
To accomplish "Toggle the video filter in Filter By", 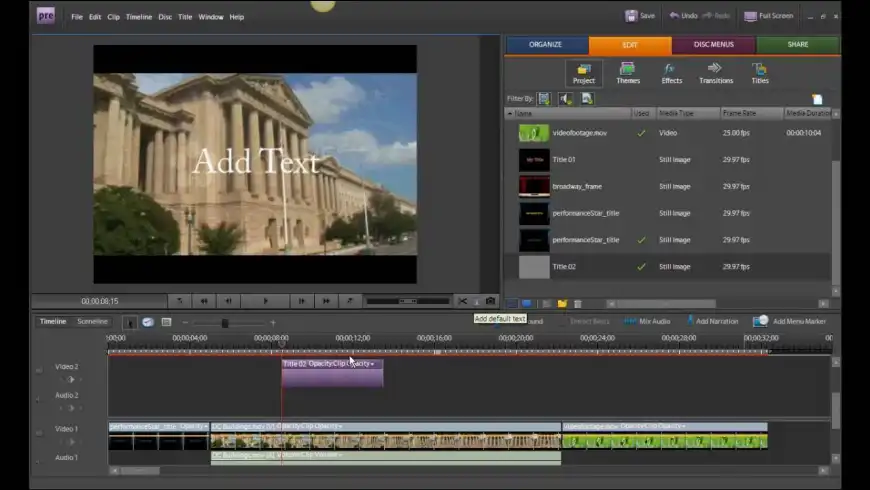I will (544, 99).
